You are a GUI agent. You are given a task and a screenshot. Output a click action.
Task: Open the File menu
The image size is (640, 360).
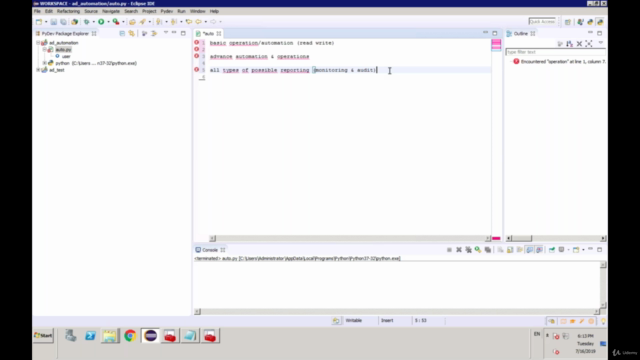[x=37, y=11]
